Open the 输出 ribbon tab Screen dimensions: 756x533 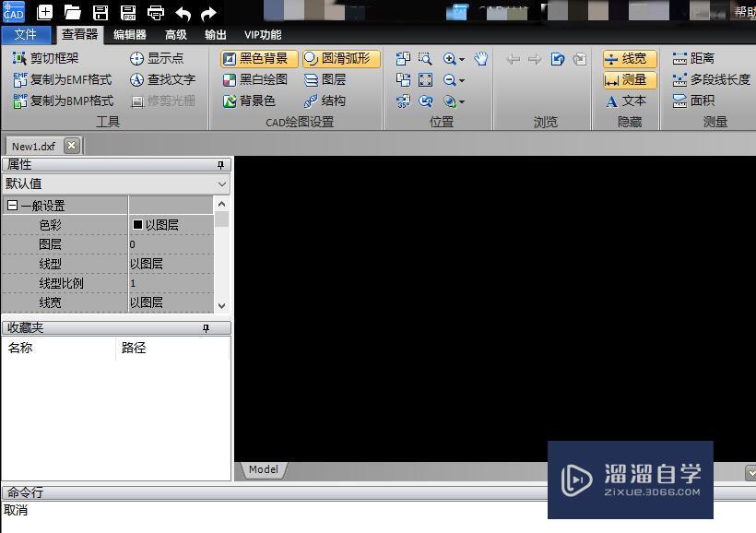coord(215,34)
